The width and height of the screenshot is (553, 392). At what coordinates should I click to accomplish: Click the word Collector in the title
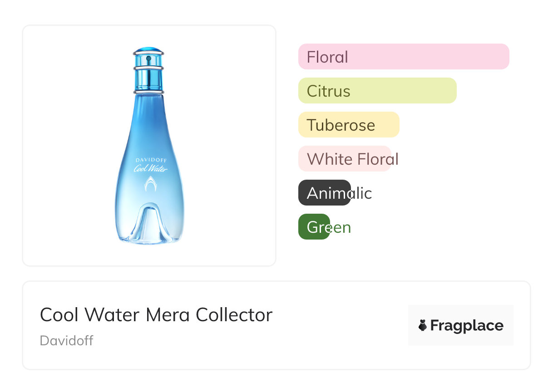coord(234,315)
